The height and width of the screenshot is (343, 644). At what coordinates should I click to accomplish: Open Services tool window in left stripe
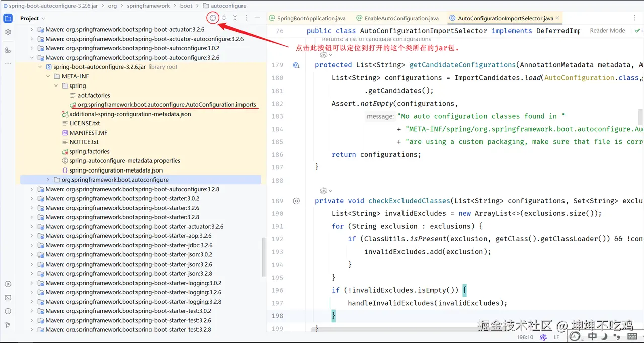(x=8, y=284)
